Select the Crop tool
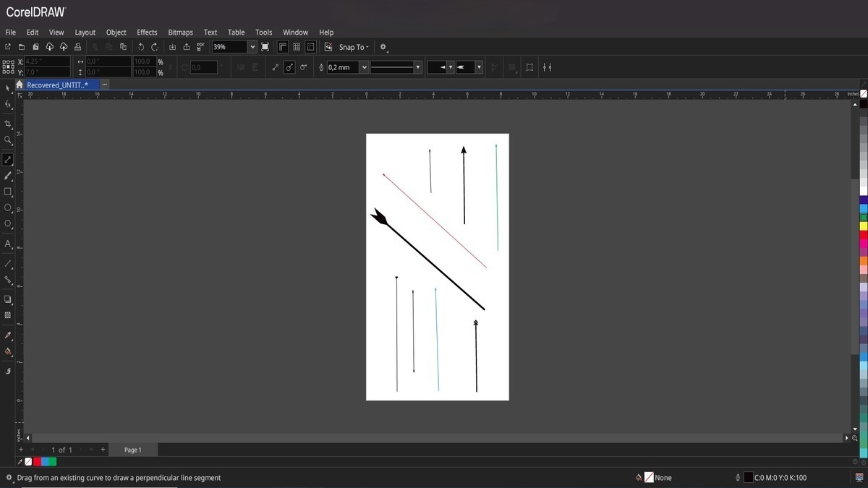Image resolution: width=868 pixels, height=488 pixels. pos(8,124)
